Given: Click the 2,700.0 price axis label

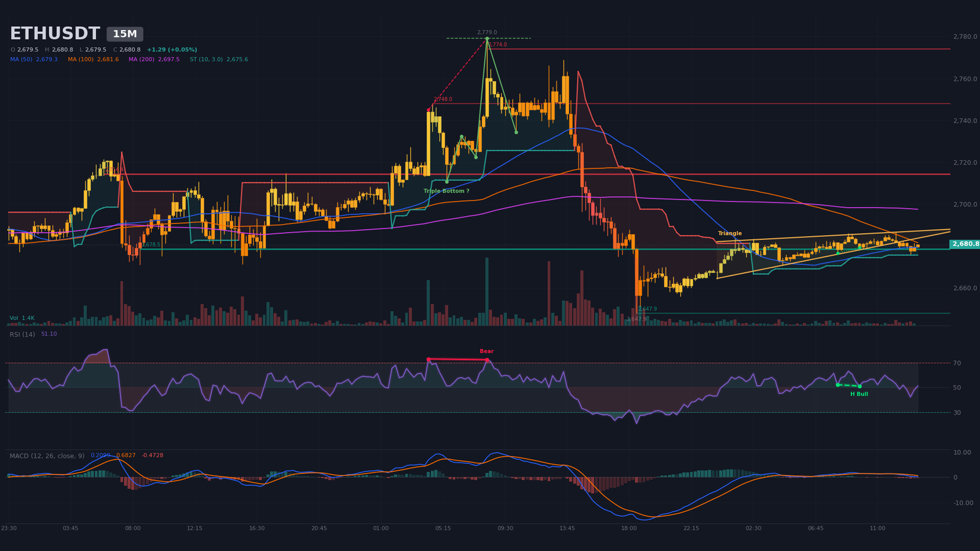Looking at the screenshot, I should 965,204.
